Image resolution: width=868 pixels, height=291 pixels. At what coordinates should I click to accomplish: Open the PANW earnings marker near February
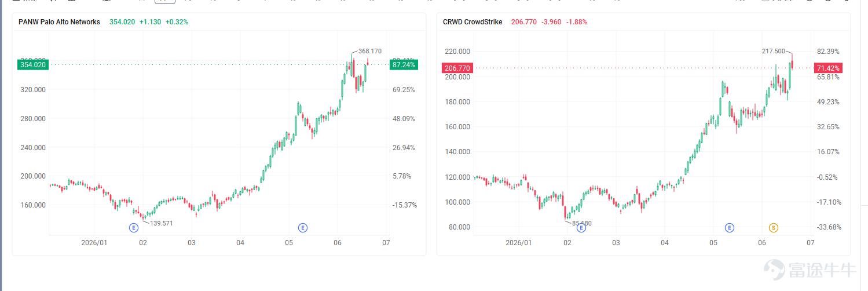point(134,228)
